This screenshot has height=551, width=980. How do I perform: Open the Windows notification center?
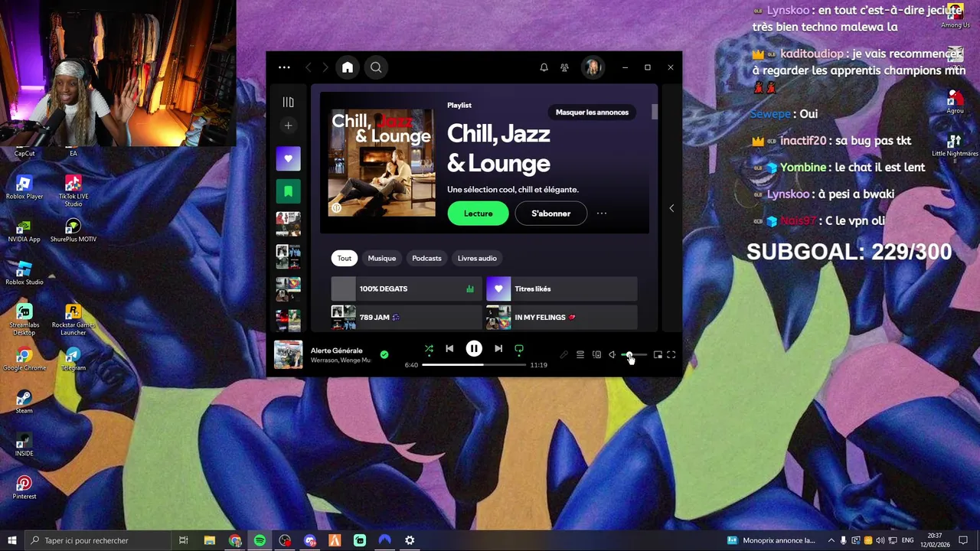963,540
